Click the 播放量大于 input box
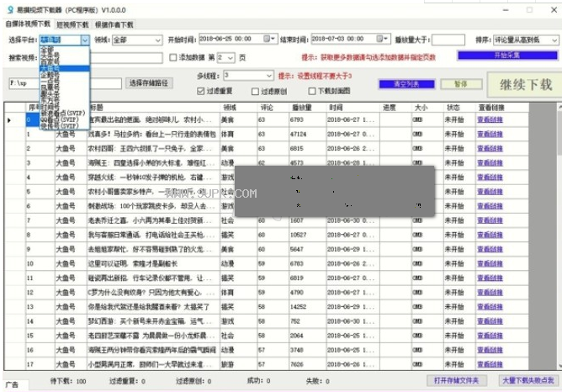Image resolution: width=562 pixels, height=392 pixels. coord(448,40)
